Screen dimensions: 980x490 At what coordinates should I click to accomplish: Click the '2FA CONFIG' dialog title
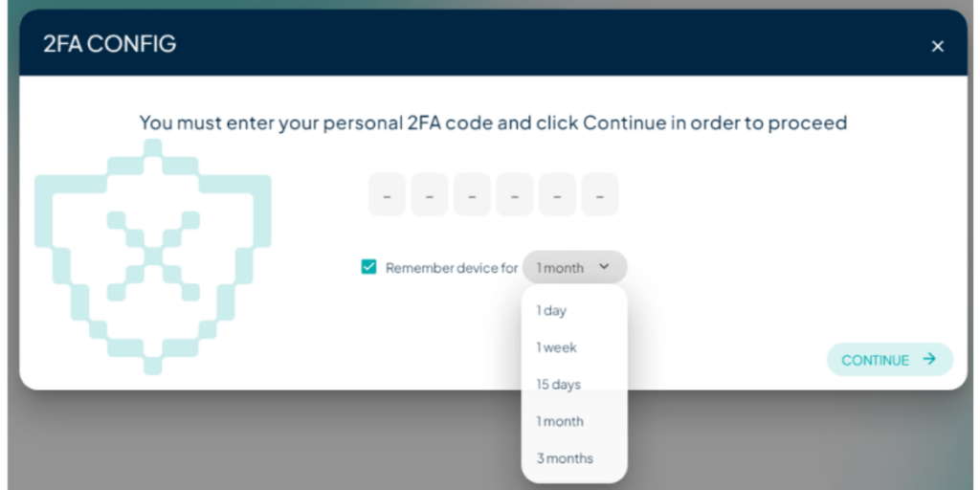(x=110, y=44)
